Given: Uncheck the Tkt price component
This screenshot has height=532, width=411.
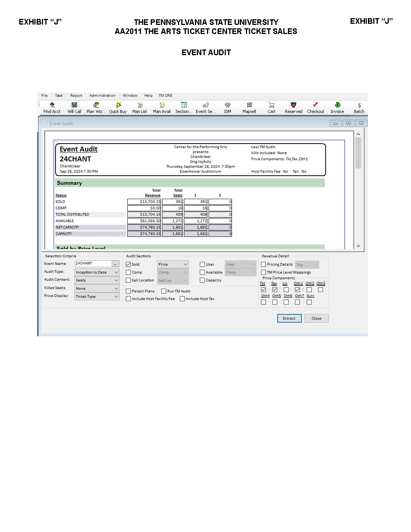Looking at the screenshot, I should (264, 290).
